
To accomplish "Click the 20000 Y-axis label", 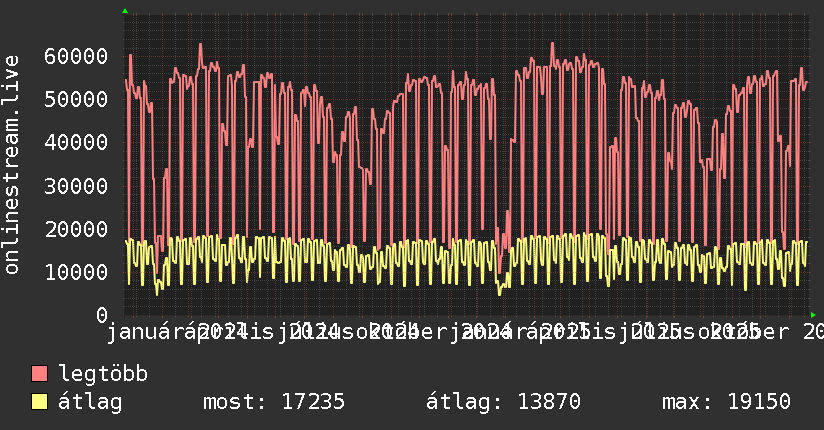I will tap(76, 229).
